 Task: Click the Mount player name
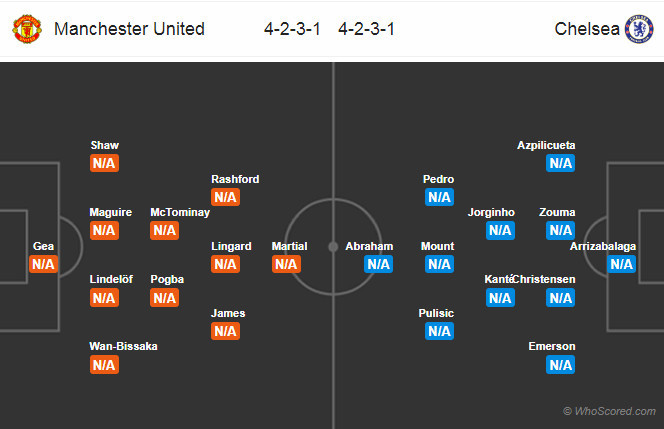tap(438, 246)
